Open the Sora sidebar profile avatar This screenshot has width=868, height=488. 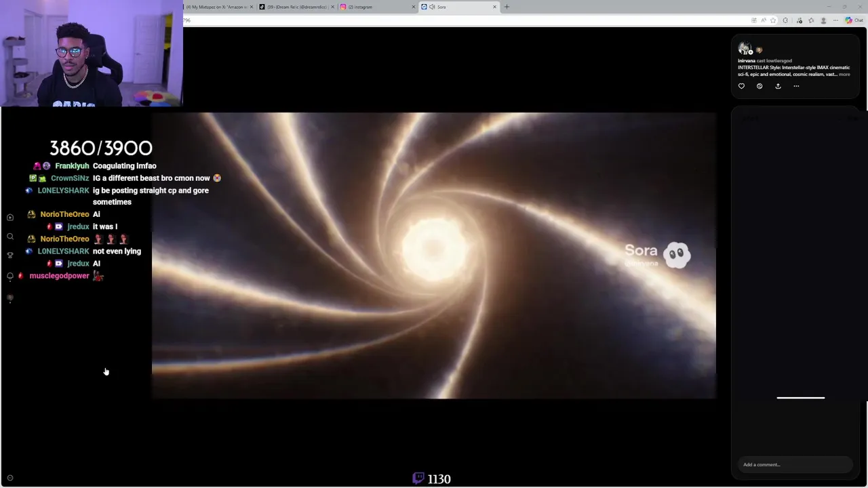click(x=10, y=298)
